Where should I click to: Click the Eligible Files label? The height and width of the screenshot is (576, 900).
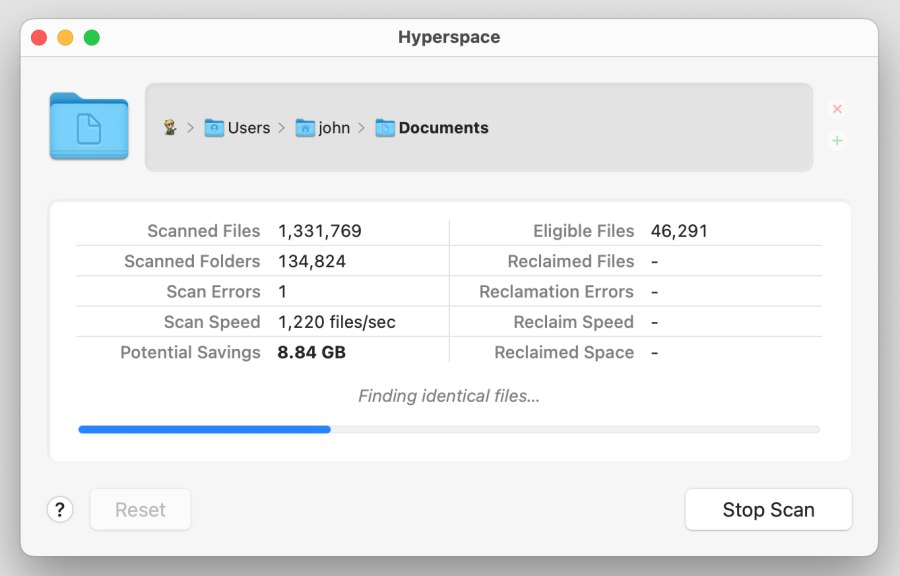coord(584,231)
